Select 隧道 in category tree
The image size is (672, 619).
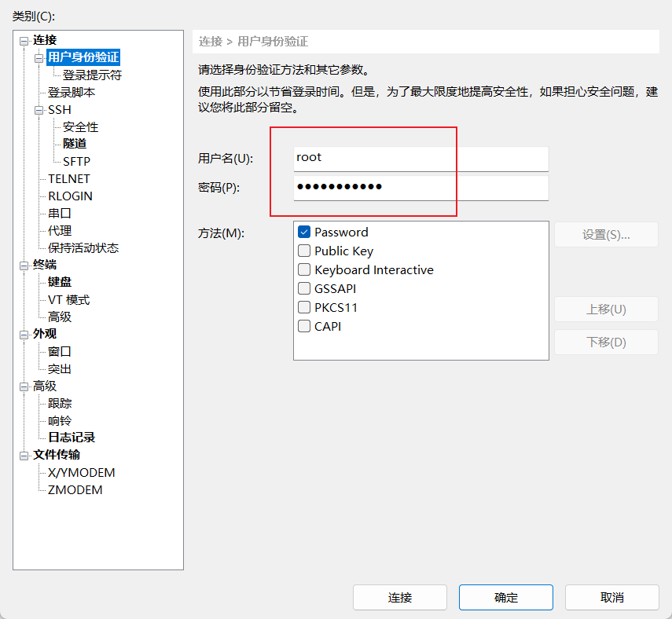point(75,144)
